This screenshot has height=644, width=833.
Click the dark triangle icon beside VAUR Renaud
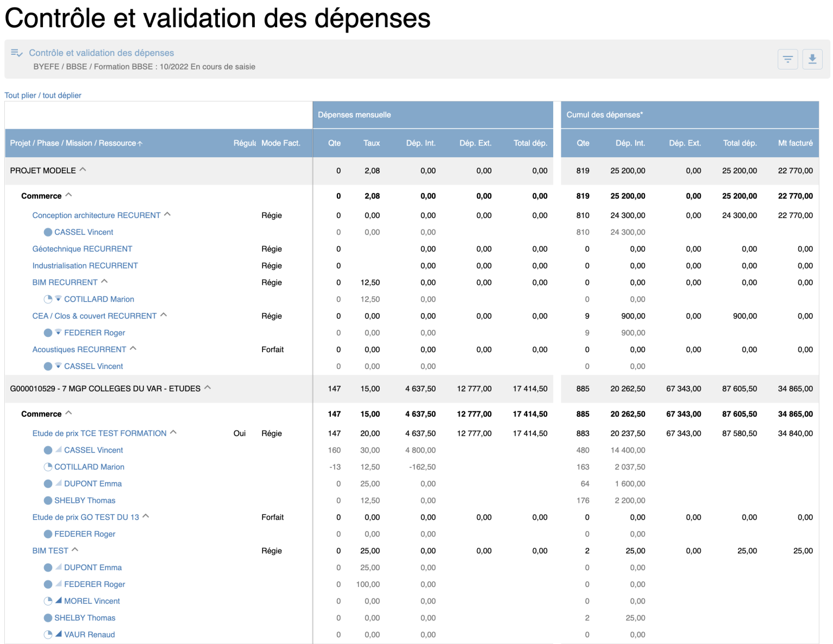[59, 634]
